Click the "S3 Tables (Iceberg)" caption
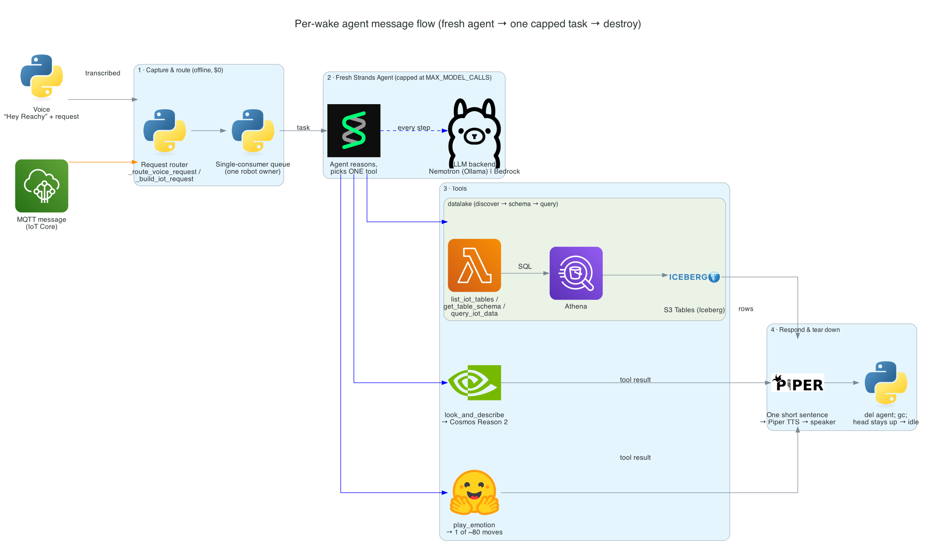This screenshot has width=936, height=560. pyautogui.click(x=694, y=310)
